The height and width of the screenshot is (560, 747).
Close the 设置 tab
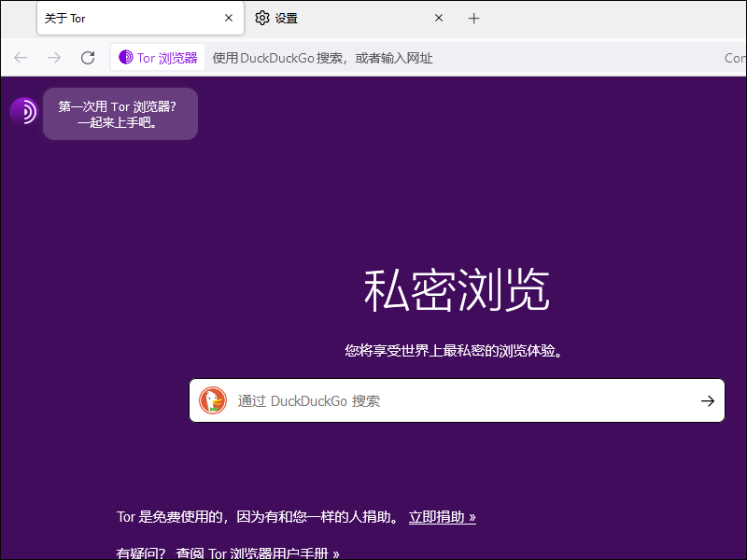point(439,18)
